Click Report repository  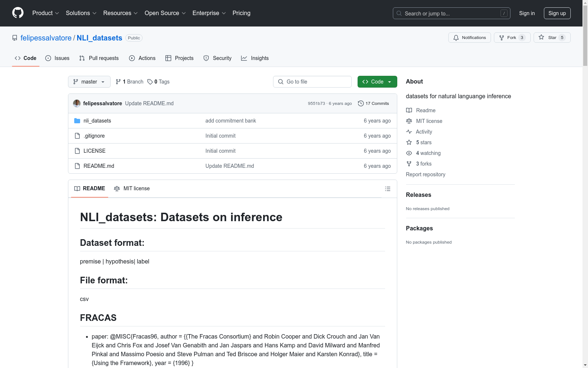coord(426,174)
